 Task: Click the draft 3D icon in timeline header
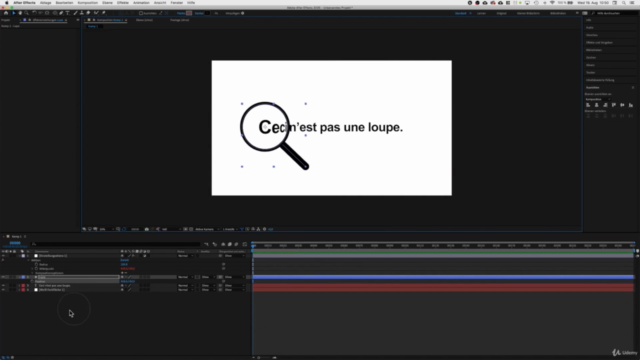(215, 244)
